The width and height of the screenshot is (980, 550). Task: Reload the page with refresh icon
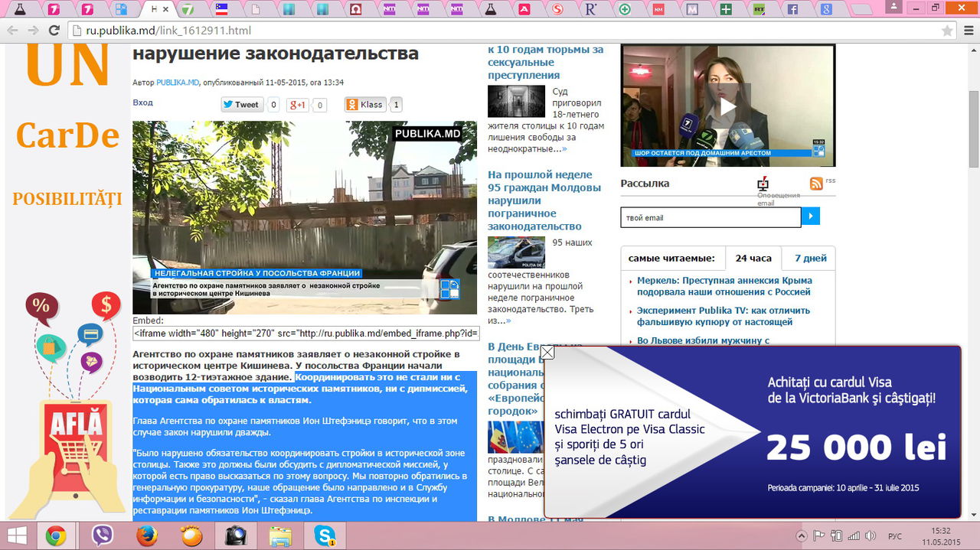coord(54,31)
